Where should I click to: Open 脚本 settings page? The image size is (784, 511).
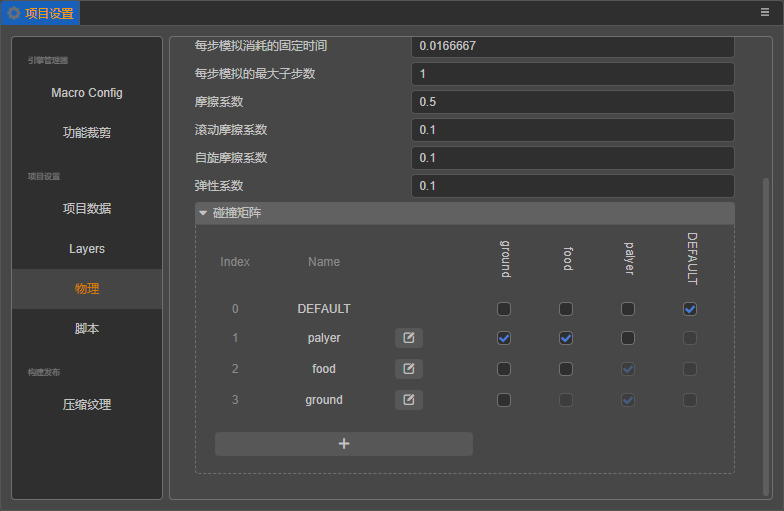pyautogui.click(x=87, y=328)
